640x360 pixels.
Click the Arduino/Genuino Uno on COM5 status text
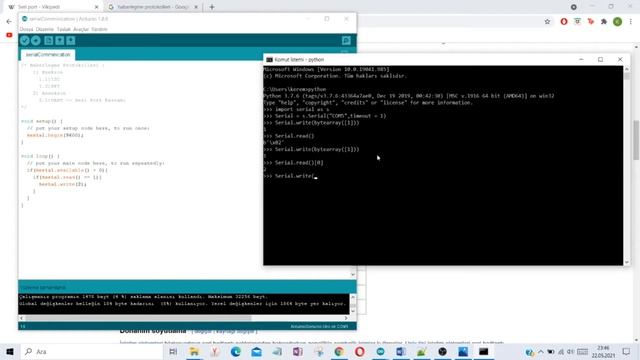tap(319, 327)
